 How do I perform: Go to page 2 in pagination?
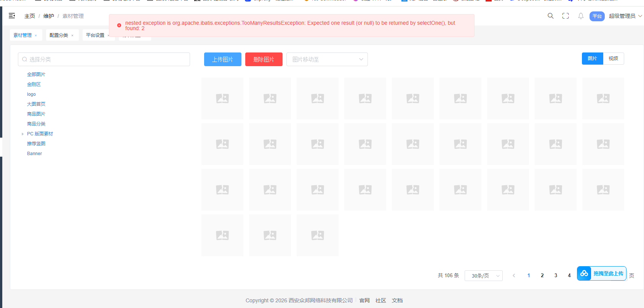542,276
